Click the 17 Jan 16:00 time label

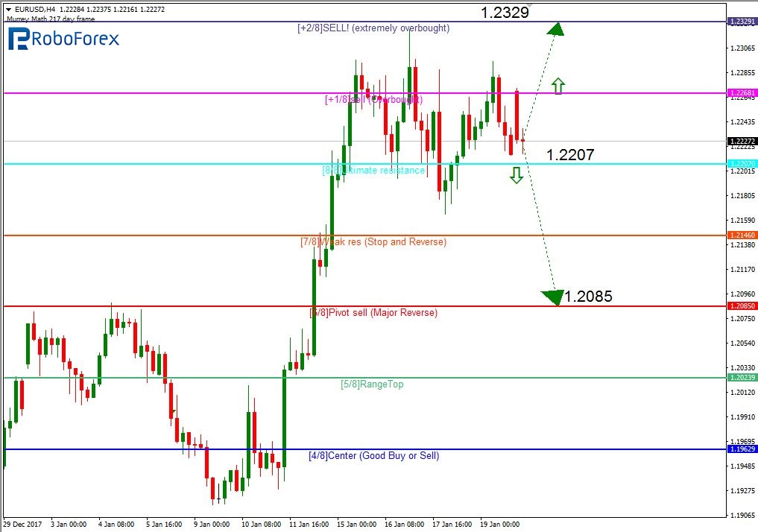(452, 525)
